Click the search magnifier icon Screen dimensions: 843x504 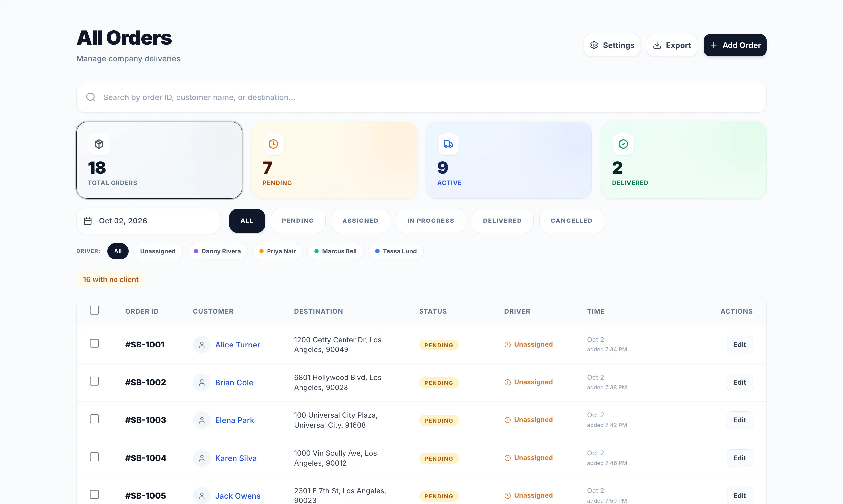91,97
